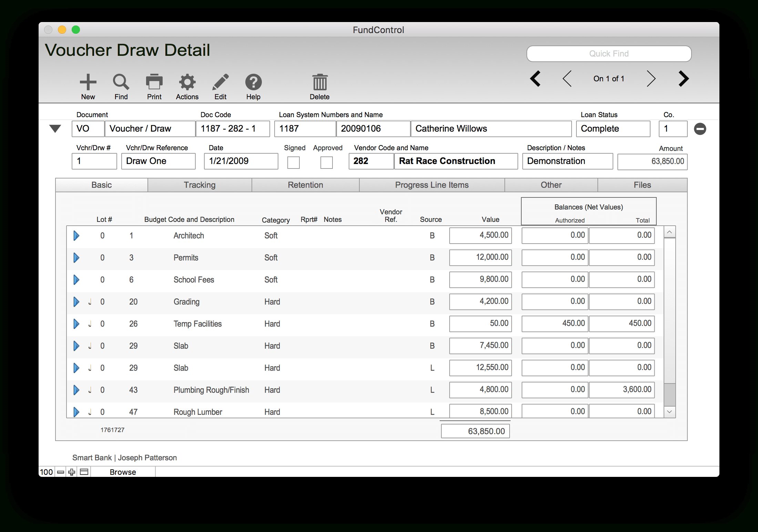Check the Approved checkbox
758x532 pixels.
click(x=327, y=162)
